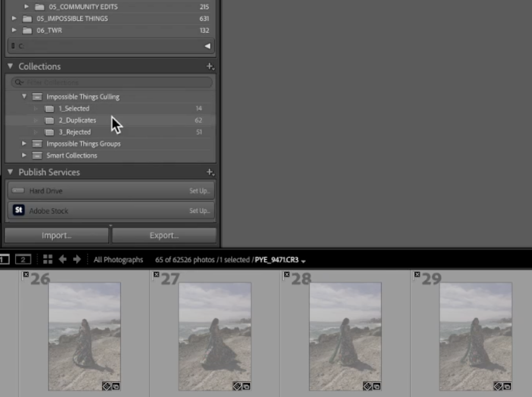The height and width of the screenshot is (397, 532).
Task: Toggle the rejected flag on photo 28
Action: click(x=286, y=275)
